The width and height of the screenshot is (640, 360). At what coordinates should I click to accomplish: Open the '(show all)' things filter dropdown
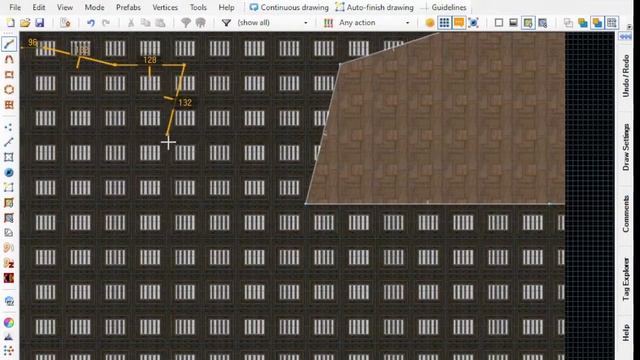click(272, 23)
